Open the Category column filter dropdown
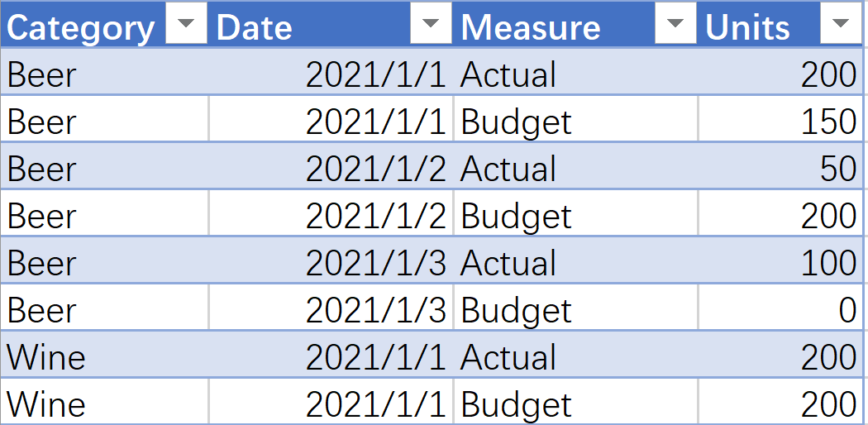 coord(186,22)
